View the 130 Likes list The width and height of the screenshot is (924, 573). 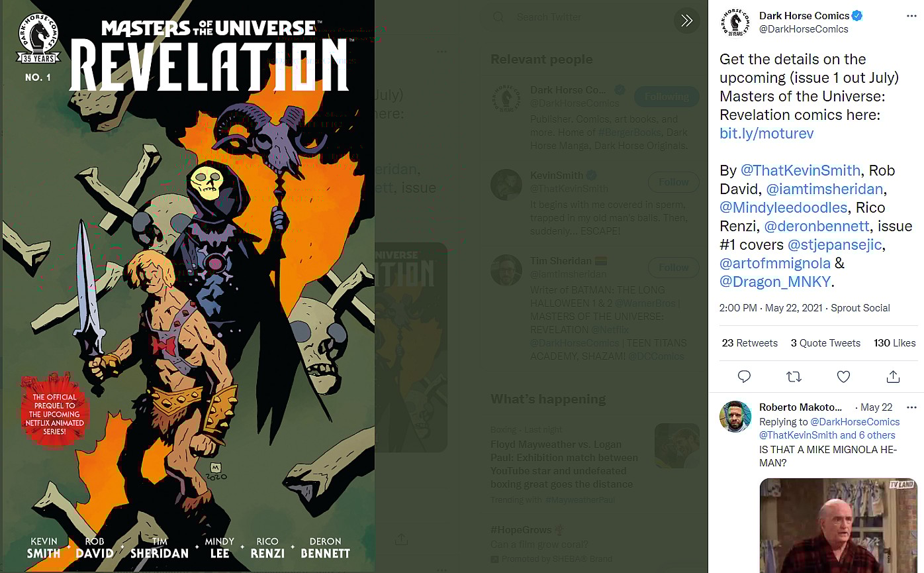pos(895,342)
